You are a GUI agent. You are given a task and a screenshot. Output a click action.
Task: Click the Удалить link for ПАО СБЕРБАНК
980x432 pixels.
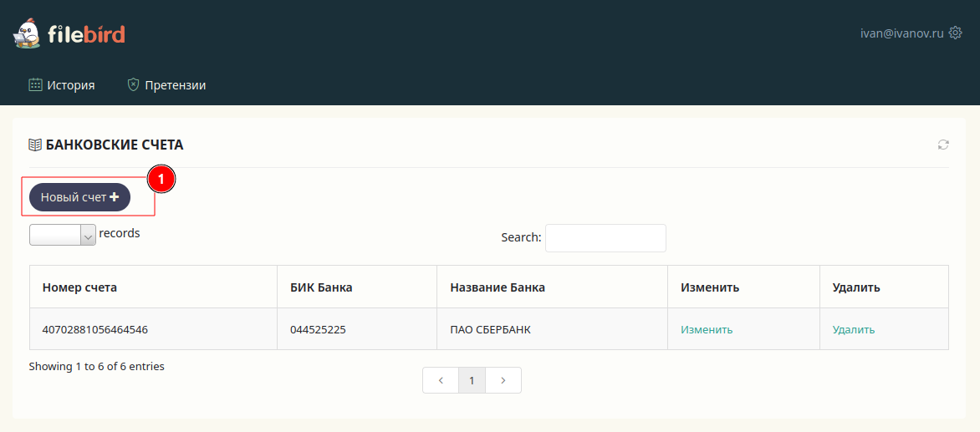pyautogui.click(x=854, y=329)
